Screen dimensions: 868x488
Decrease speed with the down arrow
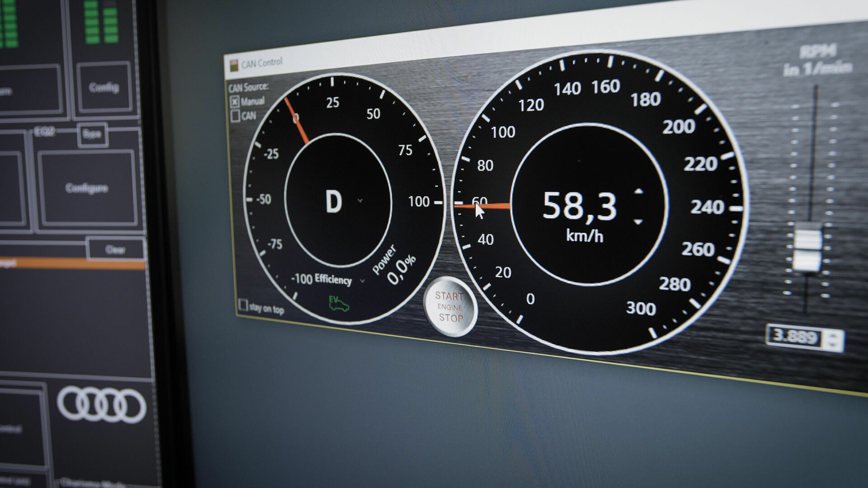coord(638,222)
